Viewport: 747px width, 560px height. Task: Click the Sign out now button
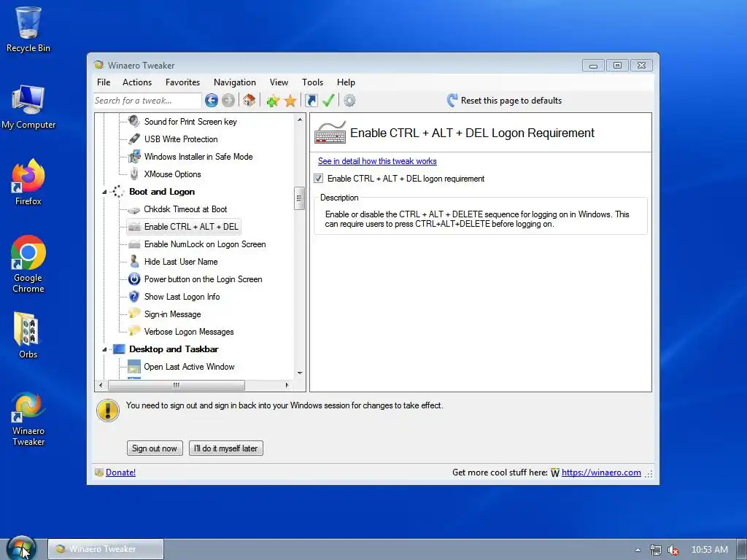point(155,448)
